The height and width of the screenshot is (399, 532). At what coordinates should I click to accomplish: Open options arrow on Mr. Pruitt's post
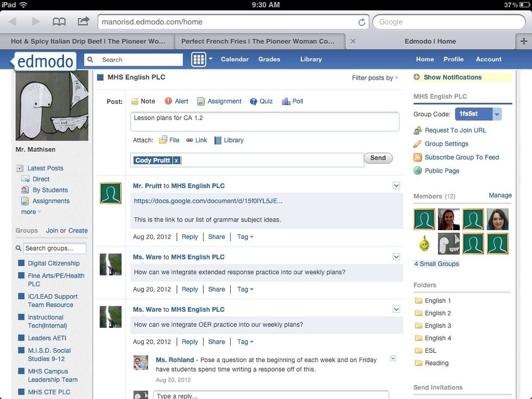click(396, 186)
